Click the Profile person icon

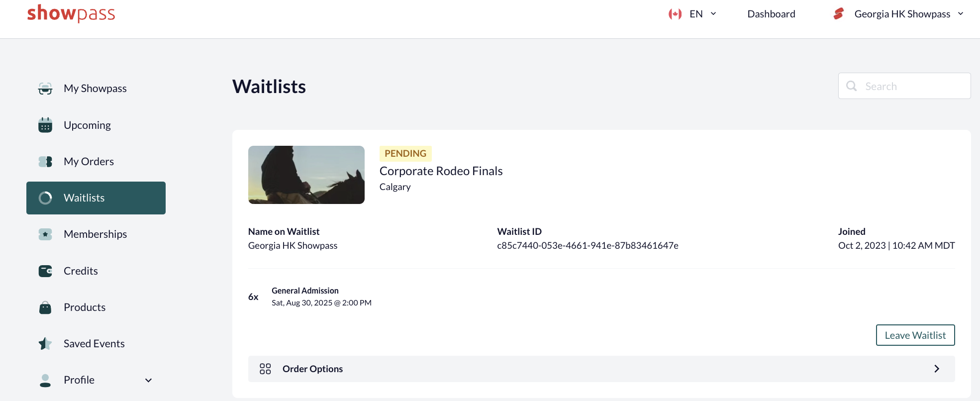(x=45, y=381)
